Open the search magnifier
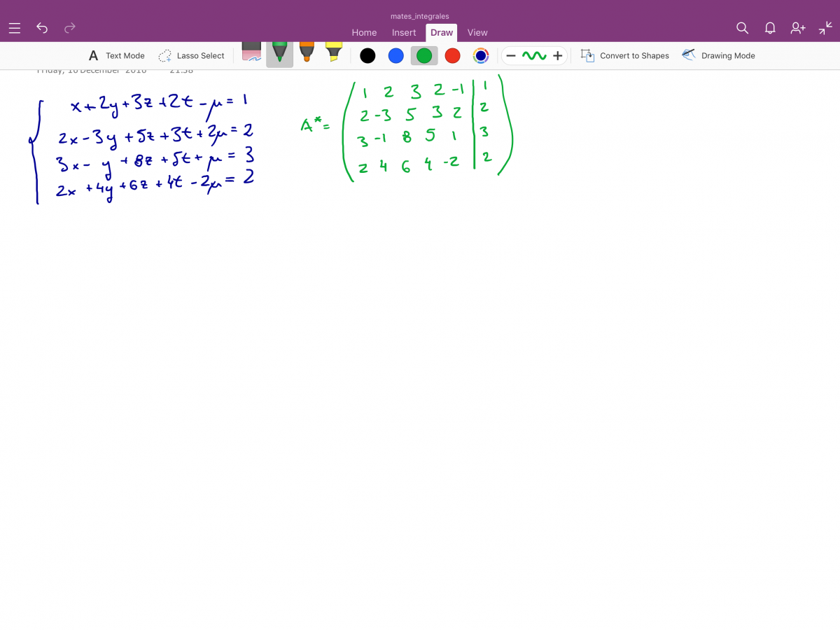 [743, 28]
